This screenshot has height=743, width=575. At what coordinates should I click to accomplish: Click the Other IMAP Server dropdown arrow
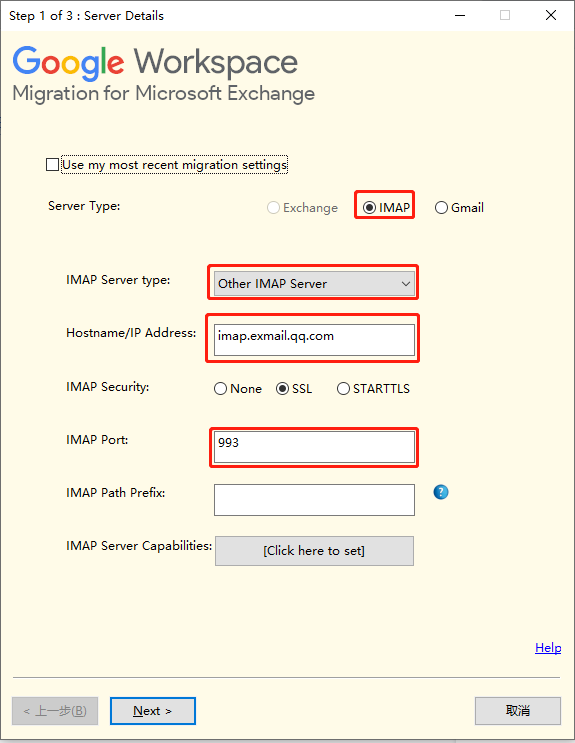[406, 283]
